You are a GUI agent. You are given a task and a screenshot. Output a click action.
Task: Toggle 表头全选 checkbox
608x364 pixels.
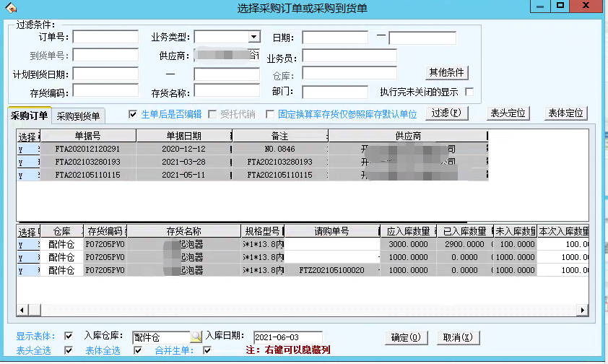69,350
